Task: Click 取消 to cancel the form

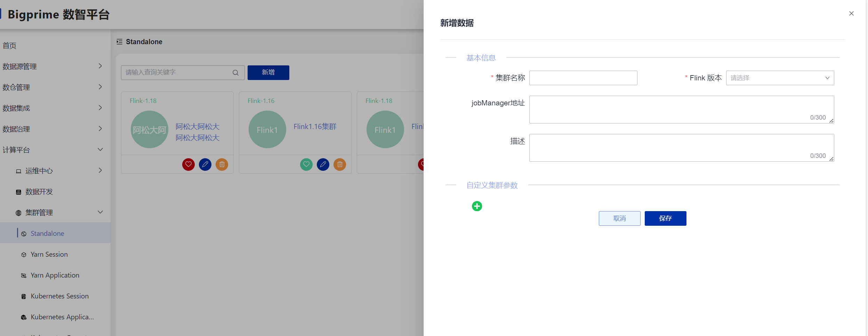Action: [x=620, y=218]
